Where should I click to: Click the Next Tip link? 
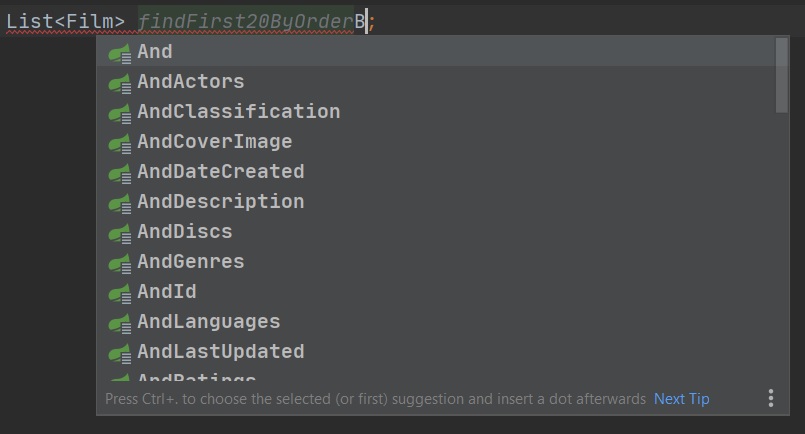(x=681, y=399)
